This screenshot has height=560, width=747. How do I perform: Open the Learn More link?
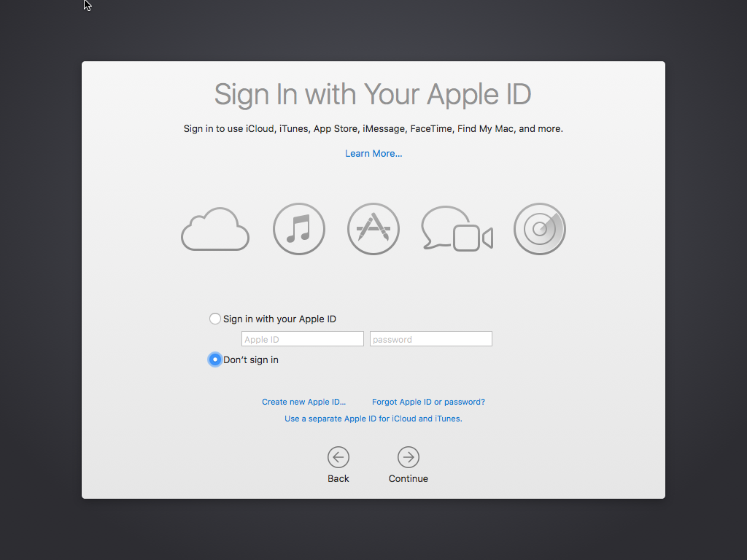tap(373, 153)
